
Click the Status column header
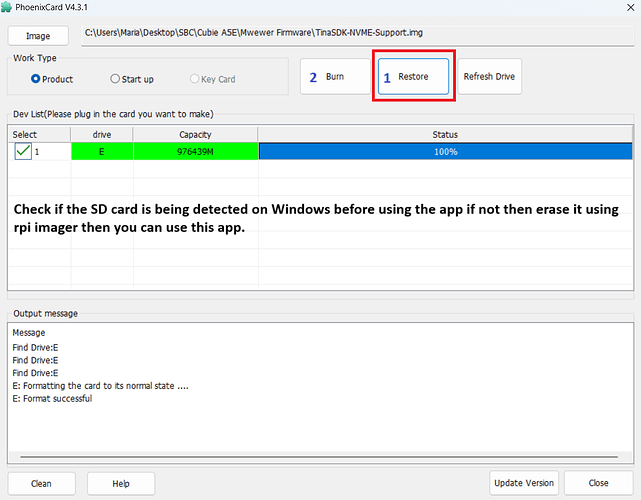[445, 135]
